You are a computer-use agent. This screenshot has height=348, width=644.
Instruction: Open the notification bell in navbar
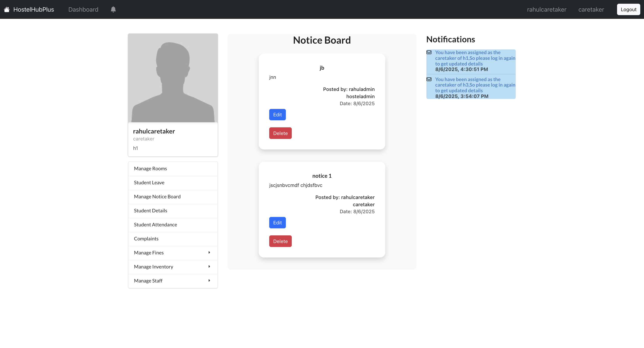click(x=113, y=9)
